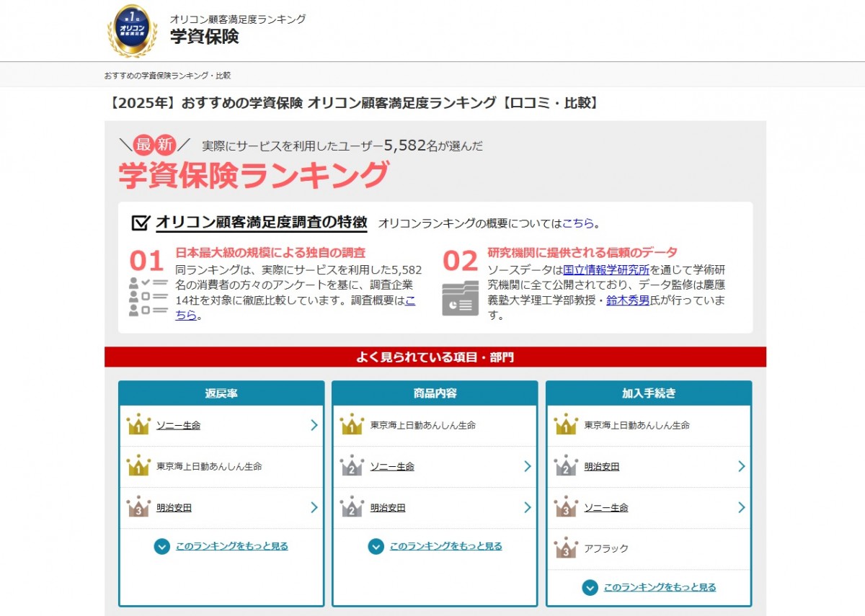Click the 最新 badge above the headline
Image resolution: width=865 pixels, height=616 pixels.
(155, 145)
